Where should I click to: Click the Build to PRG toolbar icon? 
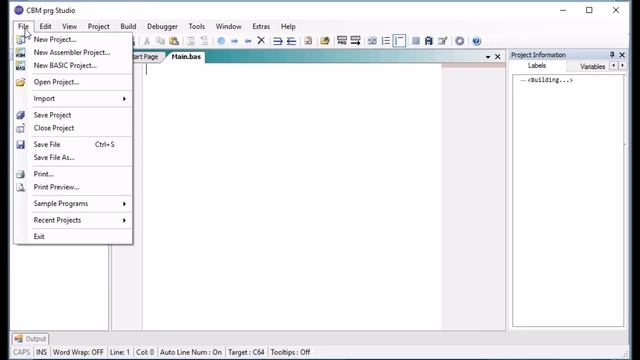coord(342,41)
